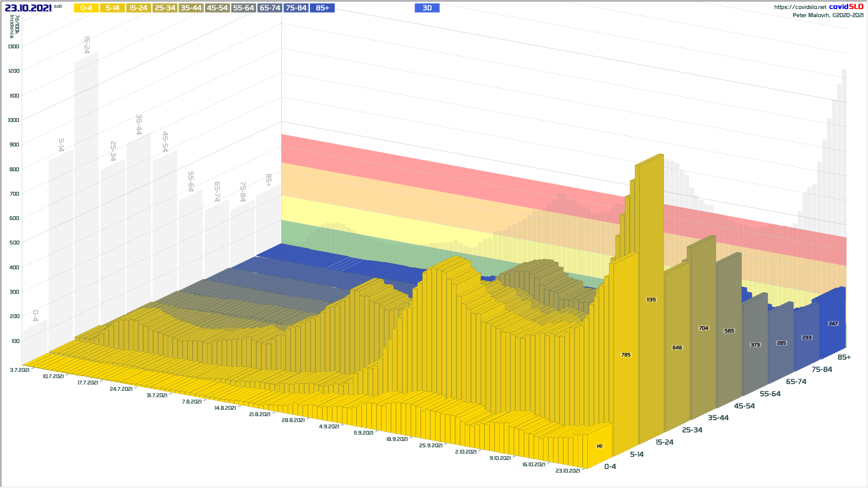Click the 35-44 age legend button
Image resolution: width=868 pixels, height=488 pixels.
191,8
